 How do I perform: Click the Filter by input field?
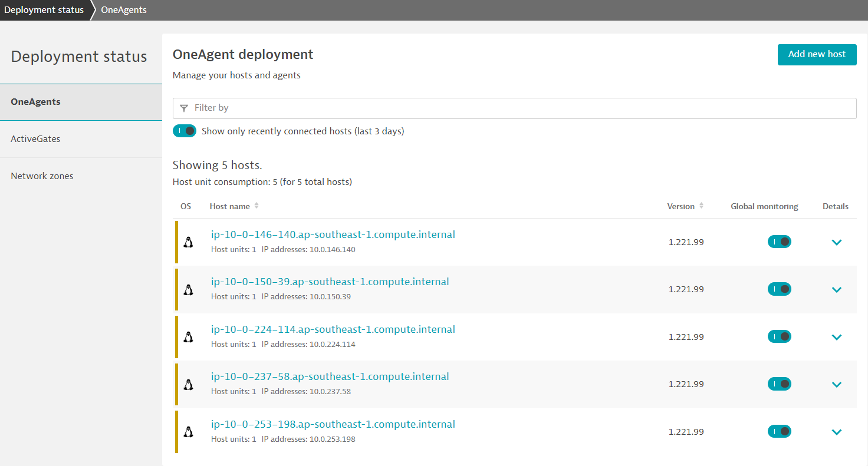515,108
